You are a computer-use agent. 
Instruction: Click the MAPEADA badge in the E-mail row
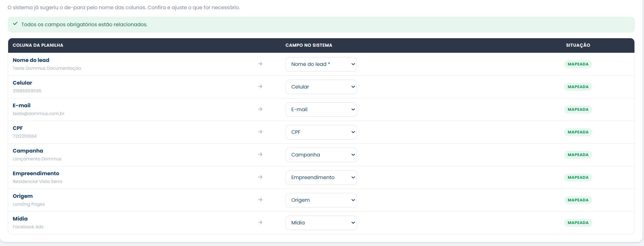(x=578, y=109)
